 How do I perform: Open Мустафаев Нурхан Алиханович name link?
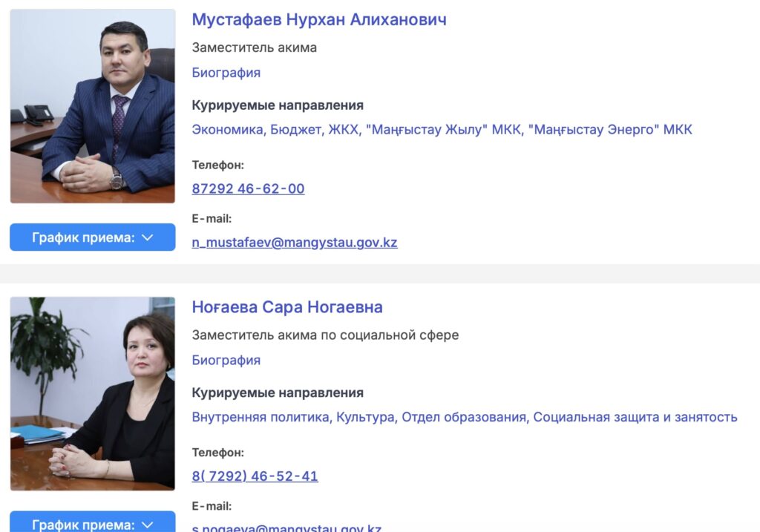[319, 20]
